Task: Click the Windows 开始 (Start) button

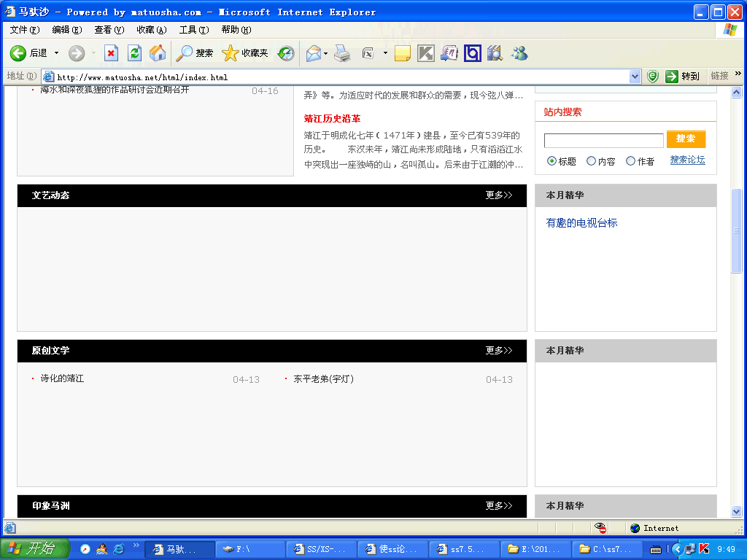Action: click(34, 548)
